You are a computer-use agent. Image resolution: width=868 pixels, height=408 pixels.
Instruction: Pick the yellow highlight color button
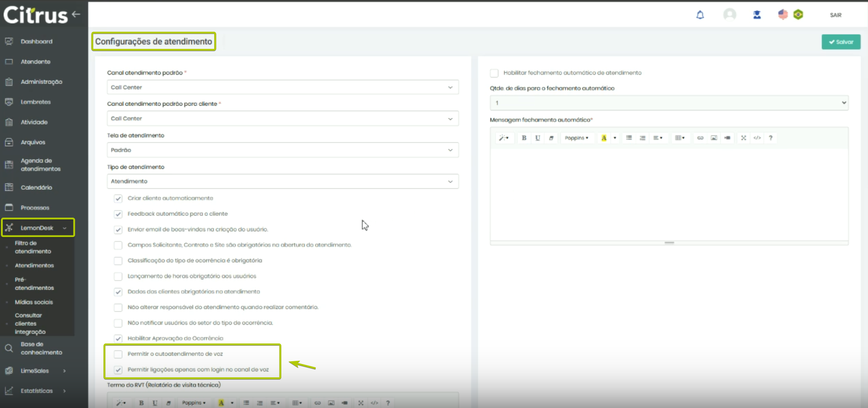604,138
